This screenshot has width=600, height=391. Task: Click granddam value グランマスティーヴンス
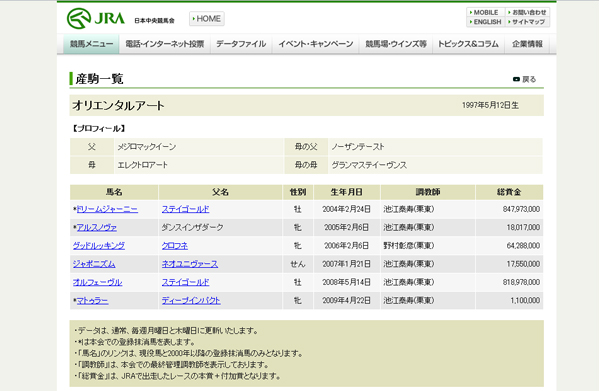pos(369,165)
